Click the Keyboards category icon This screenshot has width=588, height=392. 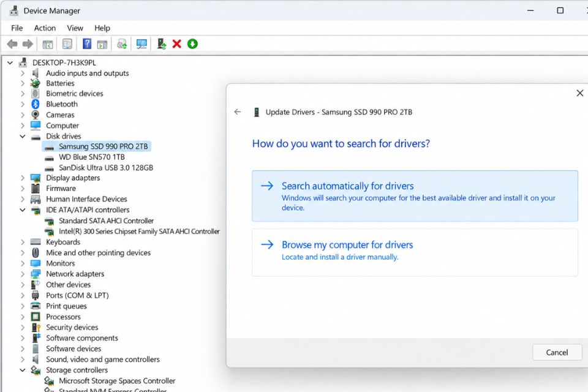(36, 241)
